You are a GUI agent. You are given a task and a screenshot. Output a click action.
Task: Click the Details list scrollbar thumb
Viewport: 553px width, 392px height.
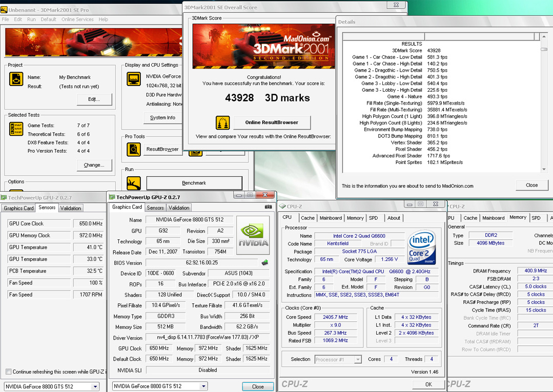tap(543, 49)
